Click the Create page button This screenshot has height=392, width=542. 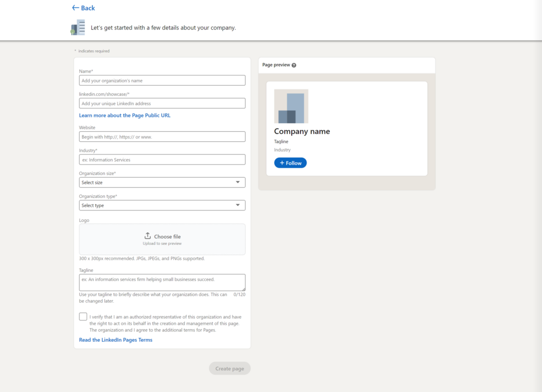pos(229,368)
